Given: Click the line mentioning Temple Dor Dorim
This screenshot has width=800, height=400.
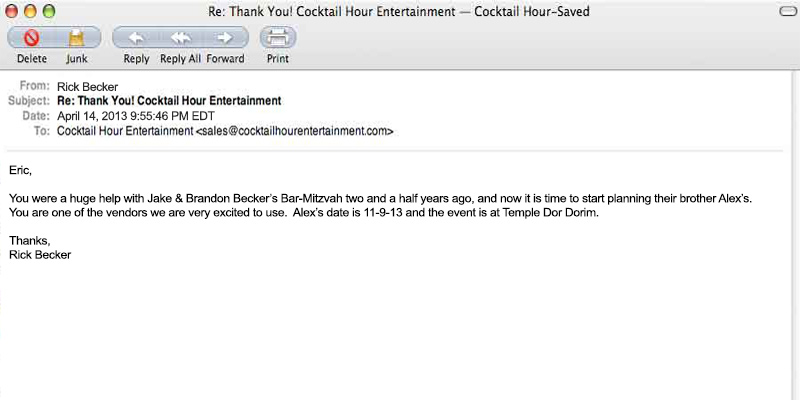Looking at the screenshot, I should point(304,213).
